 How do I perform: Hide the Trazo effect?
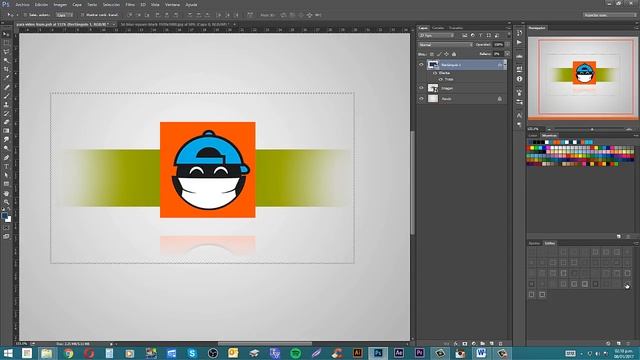click(440, 79)
